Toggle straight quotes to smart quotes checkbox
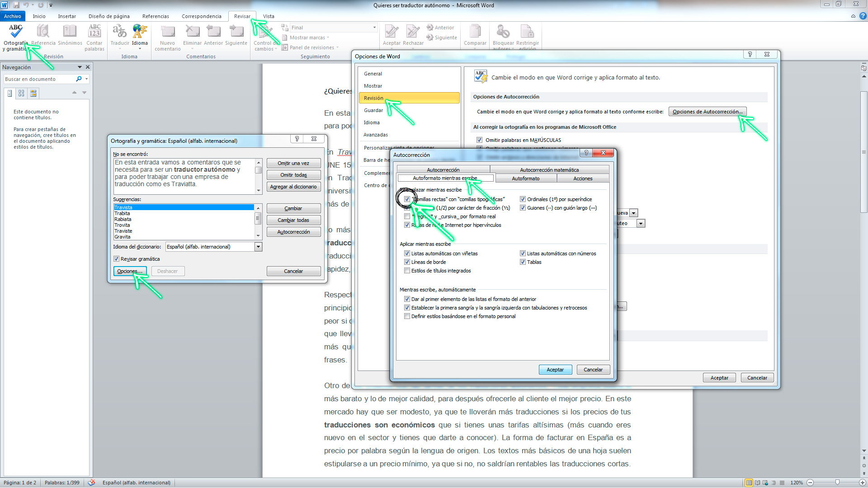868x488 pixels. pos(407,199)
